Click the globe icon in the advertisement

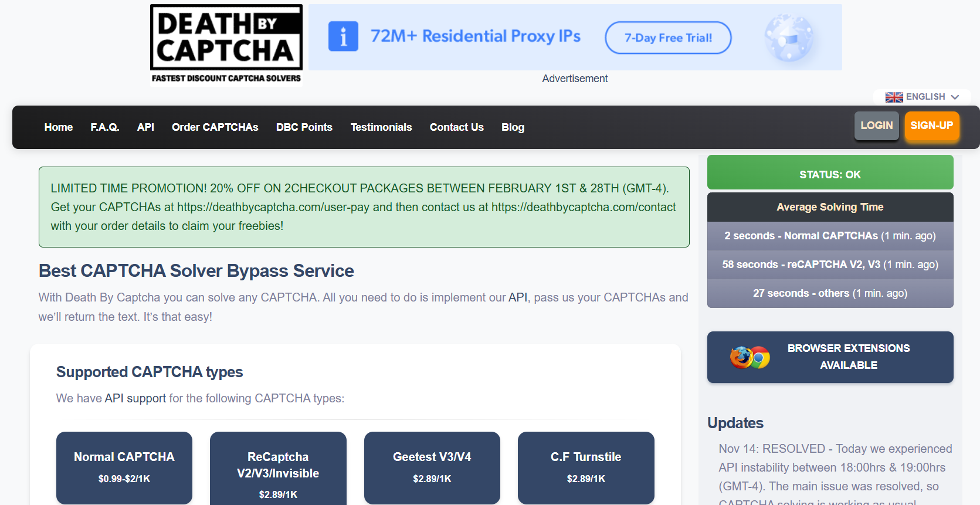click(x=789, y=38)
